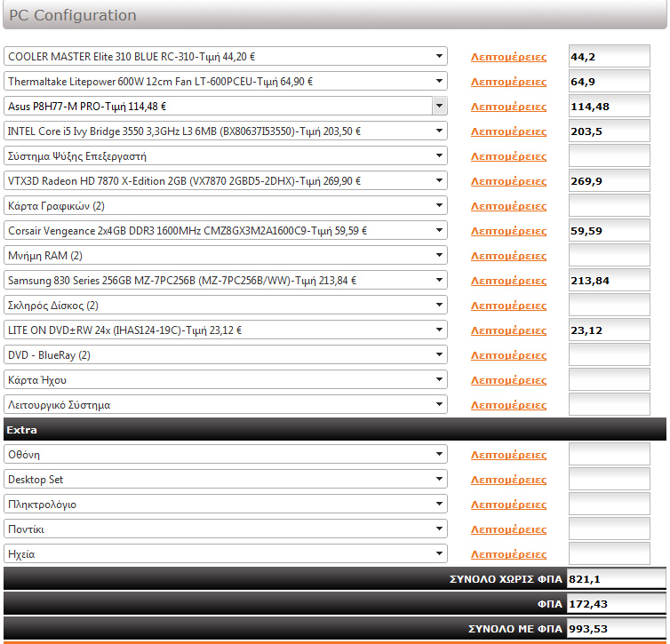Open the Λειτουργικό Σύστημα dropdown

[x=226, y=404]
